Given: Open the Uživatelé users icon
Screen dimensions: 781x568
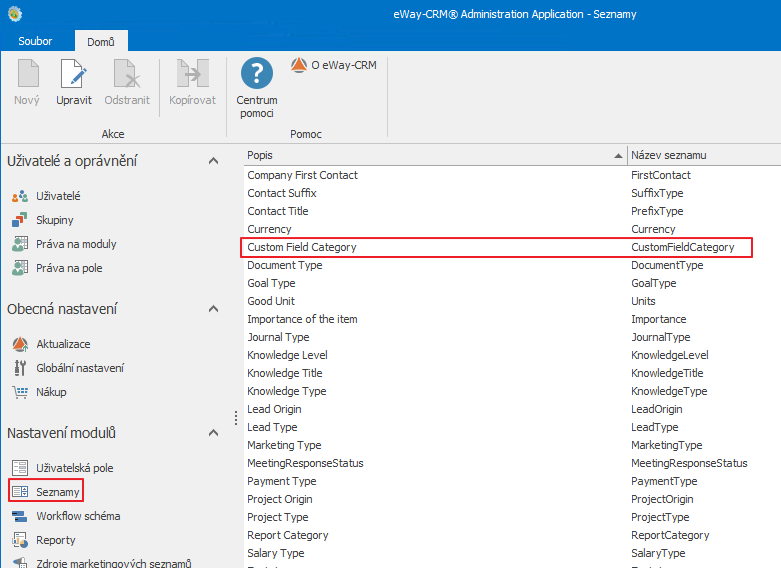Looking at the screenshot, I should 20,196.
